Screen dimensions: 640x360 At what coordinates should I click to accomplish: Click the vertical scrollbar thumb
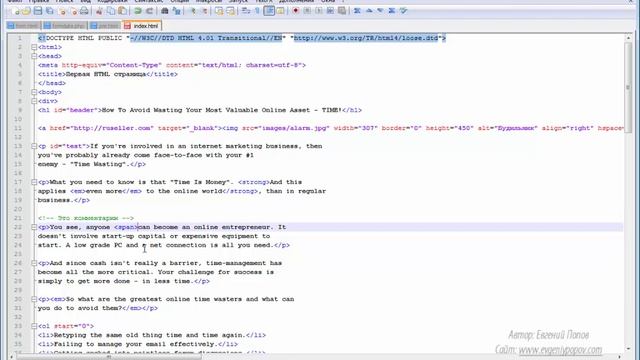point(628,87)
